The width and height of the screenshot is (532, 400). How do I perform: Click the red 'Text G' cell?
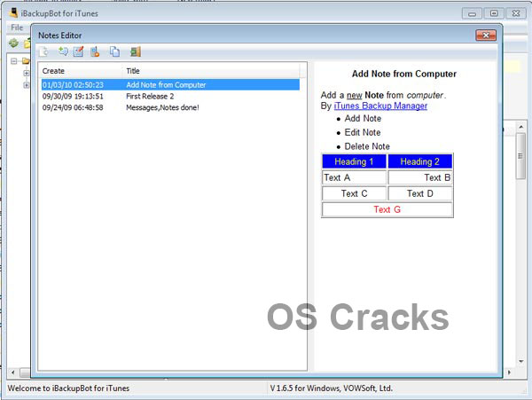tap(387, 209)
